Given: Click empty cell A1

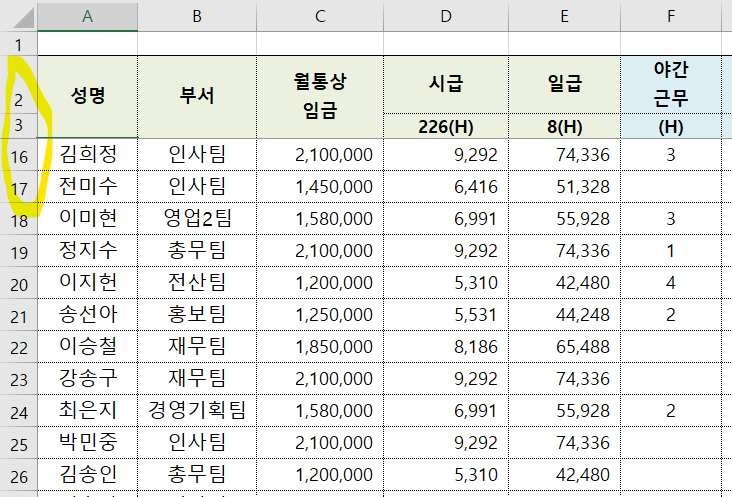Looking at the screenshot, I should [87, 44].
